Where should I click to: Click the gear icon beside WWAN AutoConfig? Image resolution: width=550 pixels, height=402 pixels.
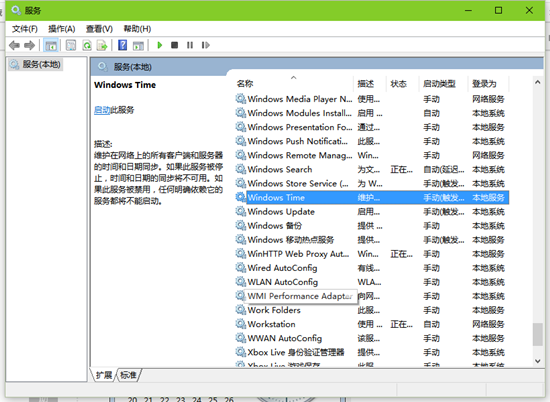coord(241,337)
